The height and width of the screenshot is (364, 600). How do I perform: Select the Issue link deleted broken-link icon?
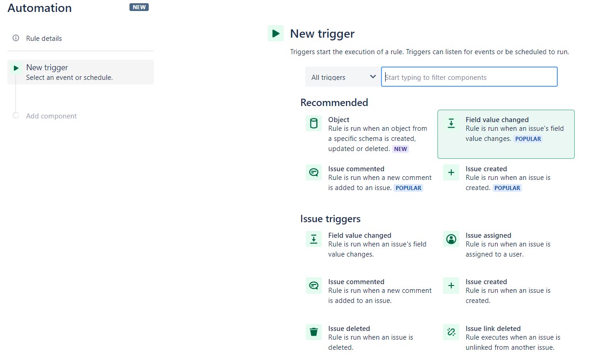pos(450,332)
